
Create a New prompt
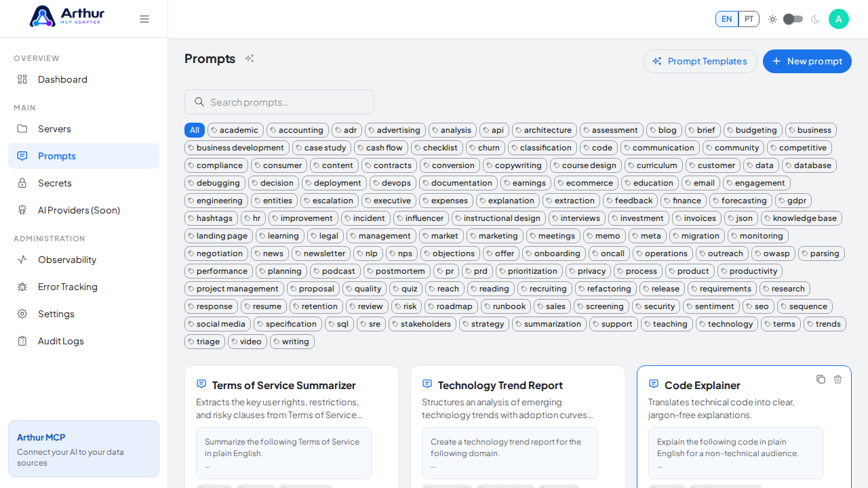click(x=807, y=61)
